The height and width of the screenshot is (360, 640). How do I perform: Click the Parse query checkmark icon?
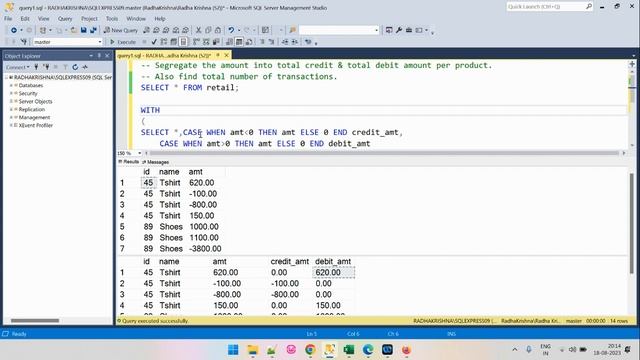[x=154, y=42]
